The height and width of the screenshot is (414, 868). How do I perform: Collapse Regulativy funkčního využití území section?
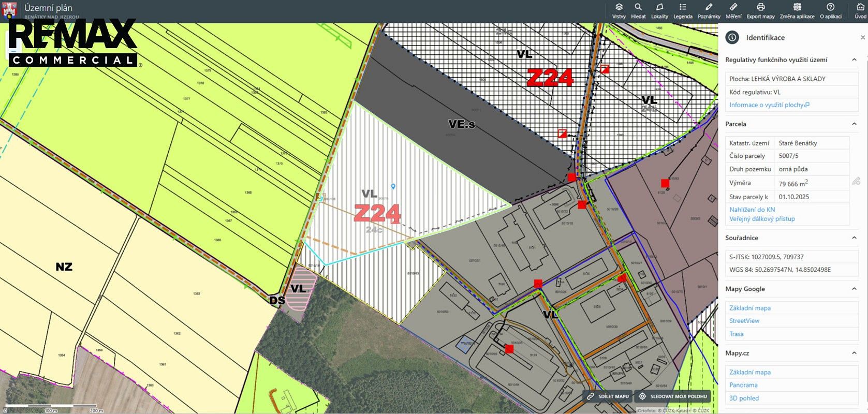pyautogui.click(x=854, y=60)
